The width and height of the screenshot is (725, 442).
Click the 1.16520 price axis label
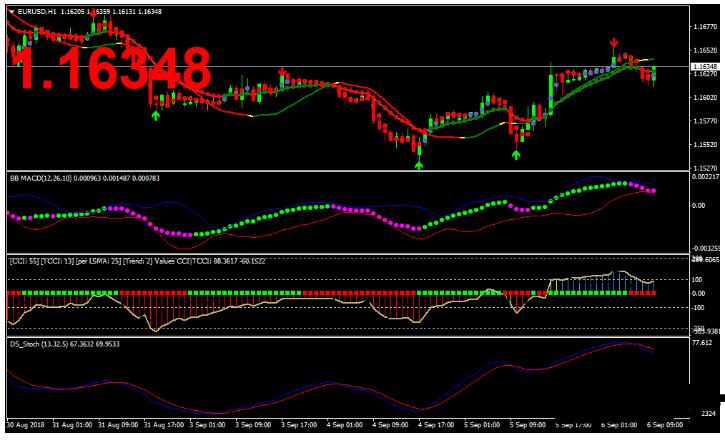coord(705,50)
